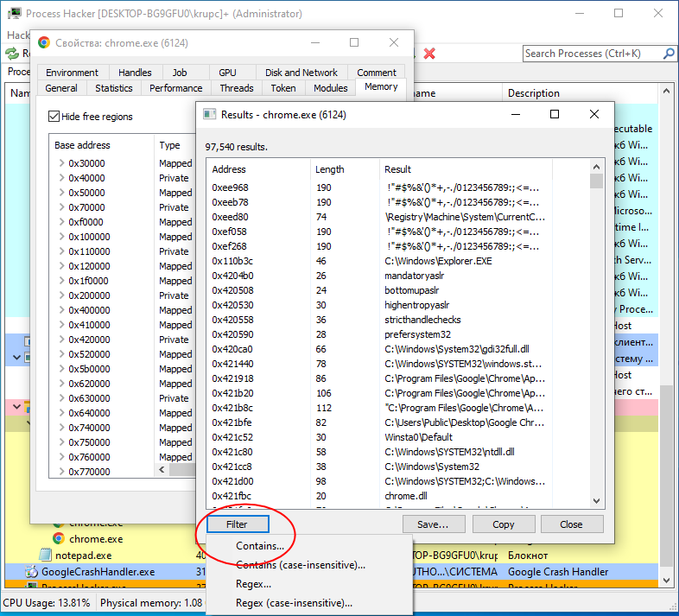Expand memory region 0x70000
Viewport: 679px width, 616px height.
(61, 207)
